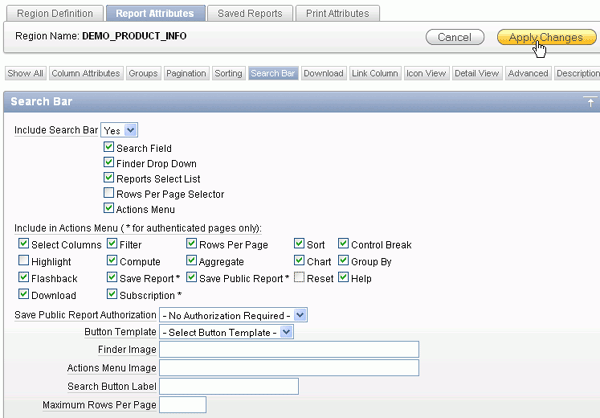
Task: Switch to Region Definition tab
Action: (55, 13)
